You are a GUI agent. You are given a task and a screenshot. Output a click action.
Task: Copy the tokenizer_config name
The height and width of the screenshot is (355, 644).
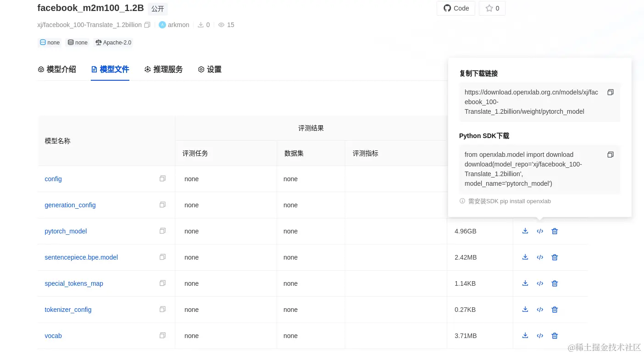162,310
